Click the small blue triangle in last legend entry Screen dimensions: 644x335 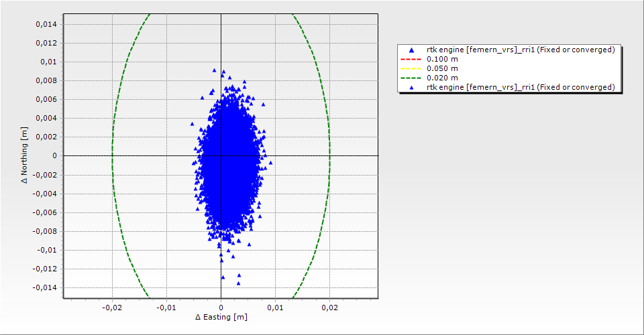411,87
